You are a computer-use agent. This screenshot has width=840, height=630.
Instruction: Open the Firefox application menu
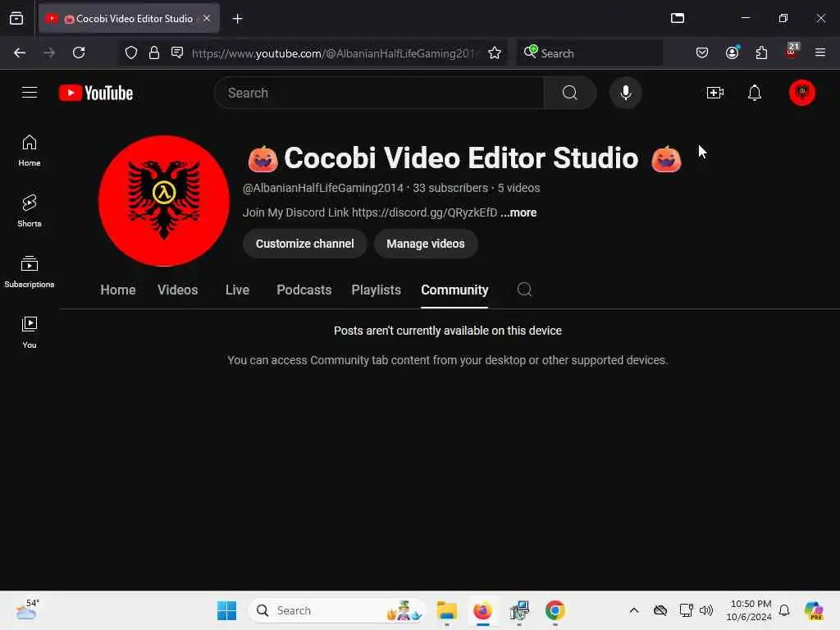pos(819,52)
